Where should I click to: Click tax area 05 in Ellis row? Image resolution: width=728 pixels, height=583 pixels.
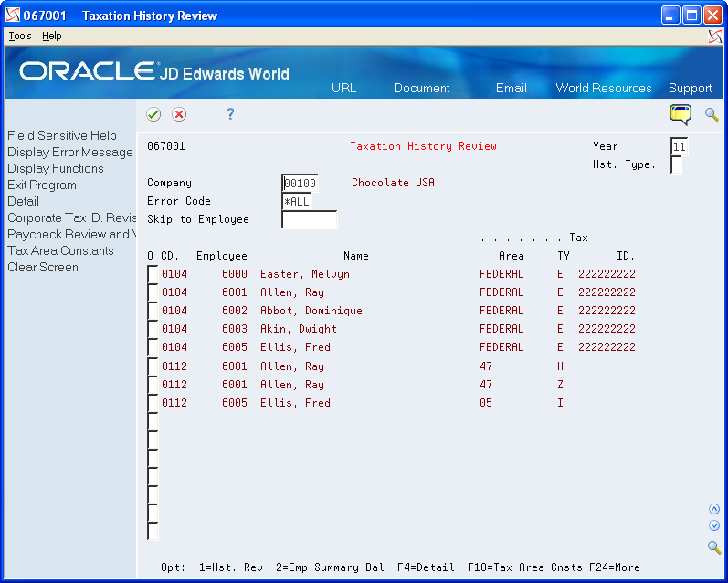point(486,403)
